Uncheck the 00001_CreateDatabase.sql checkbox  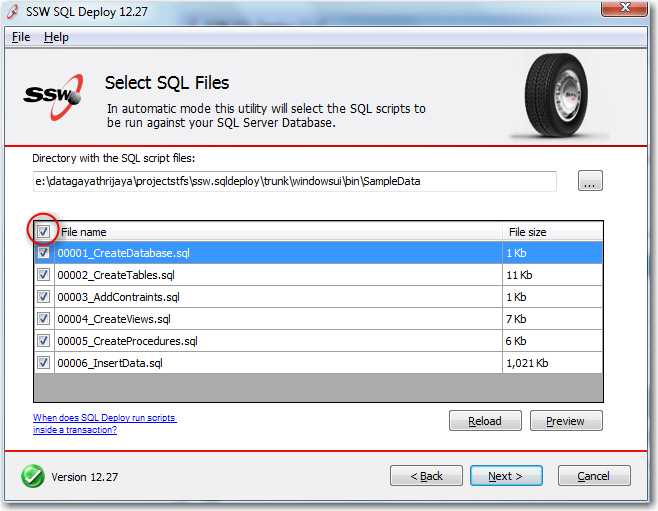[x=43, y=254]
